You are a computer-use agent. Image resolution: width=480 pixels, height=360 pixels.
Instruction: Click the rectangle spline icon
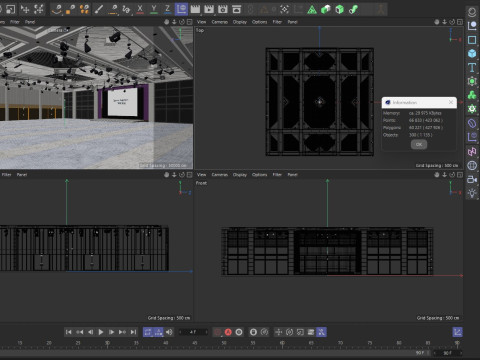472,40
